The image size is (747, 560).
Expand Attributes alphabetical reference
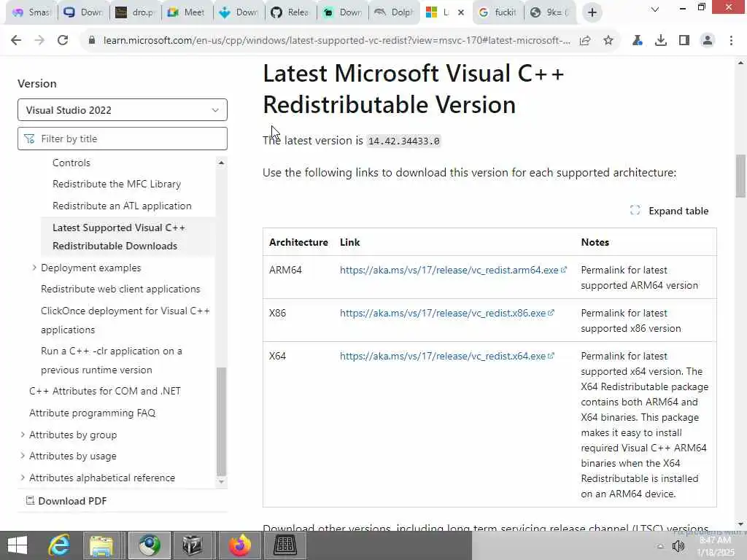[x=23, y=477]
